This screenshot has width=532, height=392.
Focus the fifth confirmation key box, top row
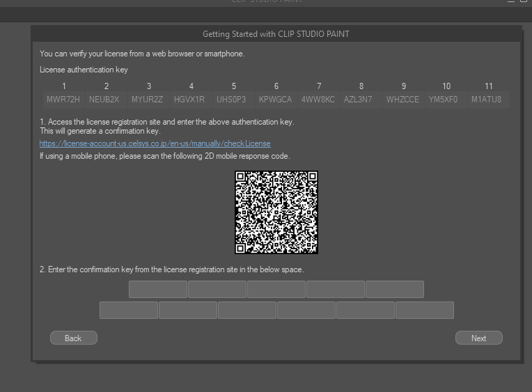(395, 289)
